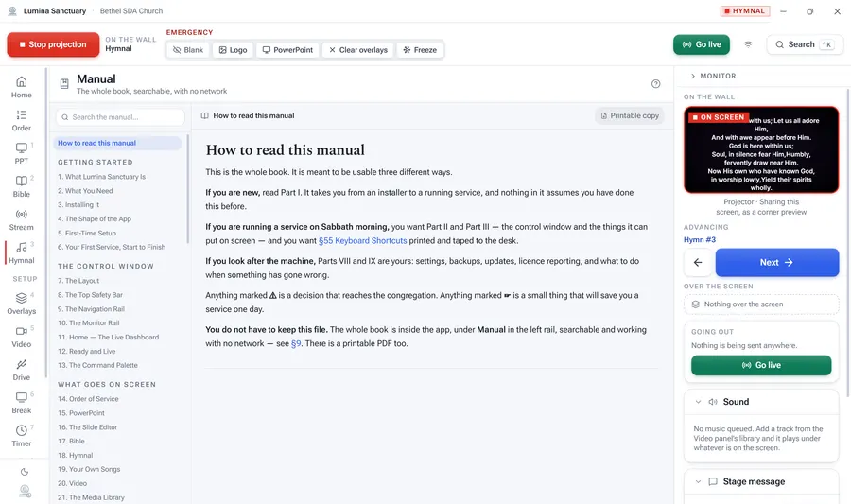The image size is (851, 504).
Task: Open the Bible panel in left rail
Action: pyautogui.click(x=21, y=186)
